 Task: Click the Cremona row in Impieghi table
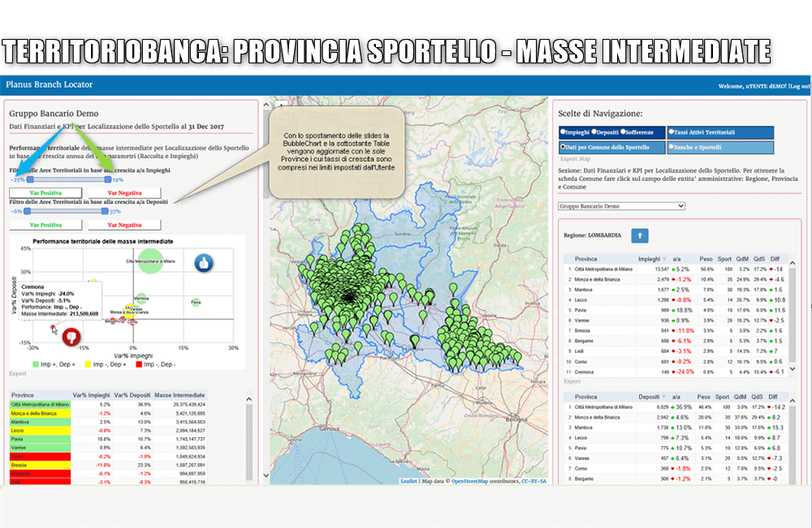[x=676, y=372]
